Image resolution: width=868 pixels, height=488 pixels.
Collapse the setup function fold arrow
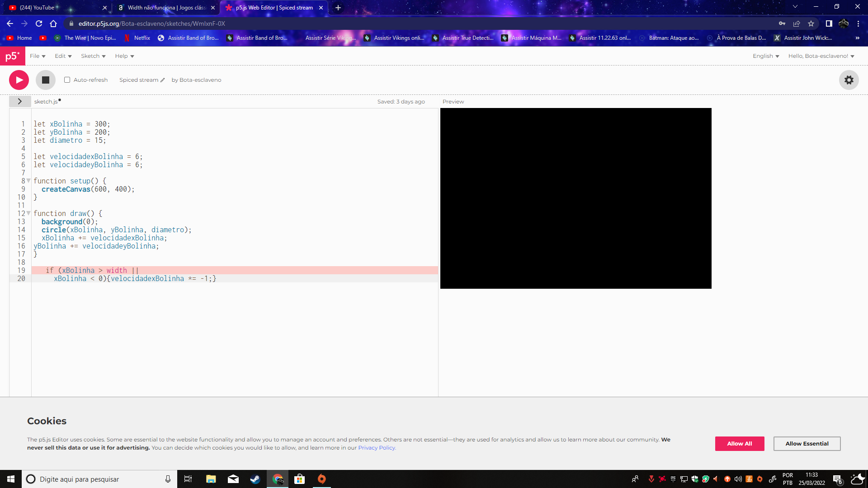pos(28,181)
